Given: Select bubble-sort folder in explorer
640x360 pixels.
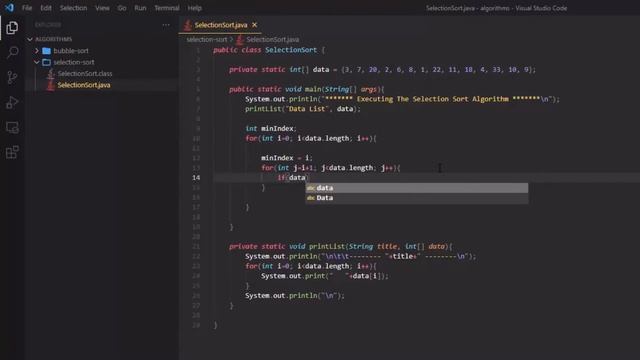Looking at the screenshot, I should click(x=71, y=51).
